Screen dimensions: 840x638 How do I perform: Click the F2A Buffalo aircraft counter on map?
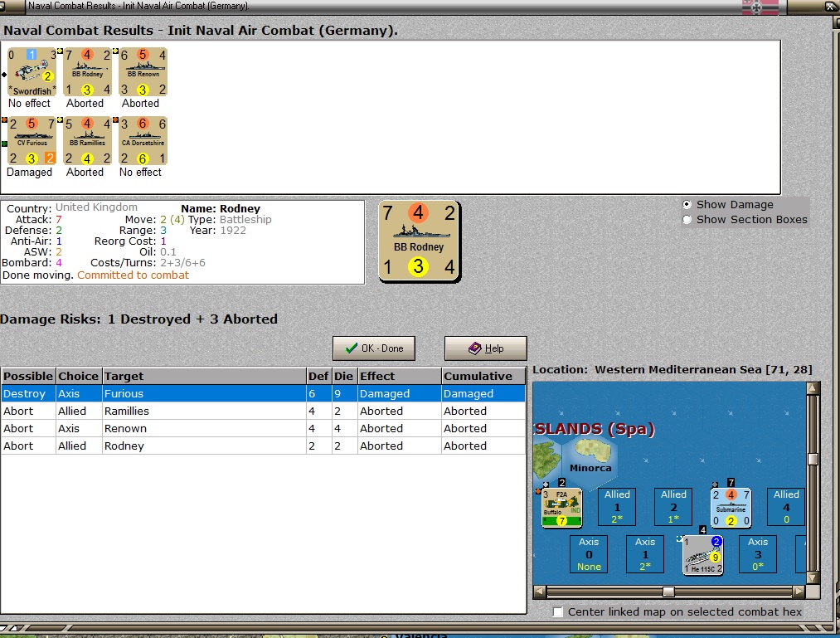(561, 507)
